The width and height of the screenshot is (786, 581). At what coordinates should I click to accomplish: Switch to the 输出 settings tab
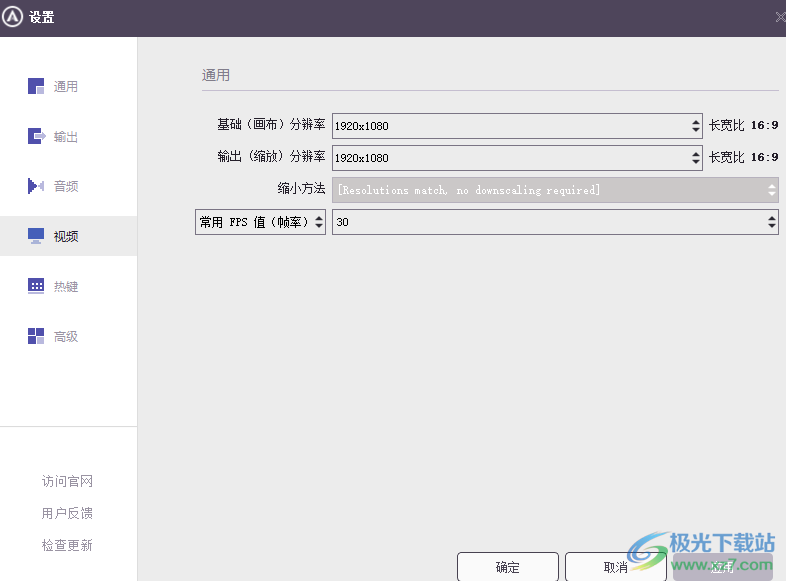click(66, 137)
